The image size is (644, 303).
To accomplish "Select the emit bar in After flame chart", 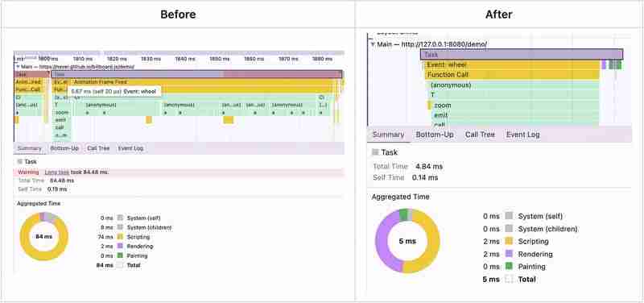I will click(x=515, y=115).
